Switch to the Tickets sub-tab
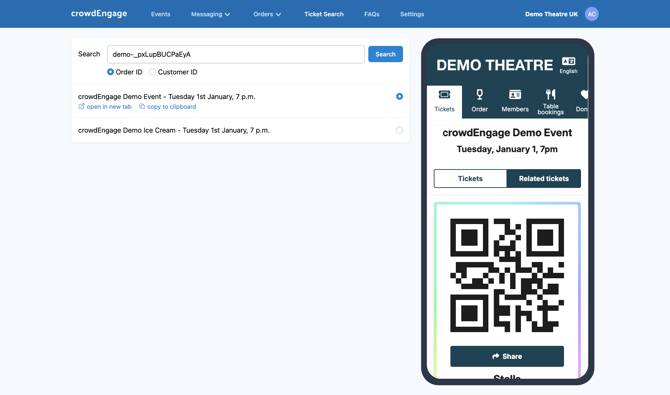 [470, 178]
